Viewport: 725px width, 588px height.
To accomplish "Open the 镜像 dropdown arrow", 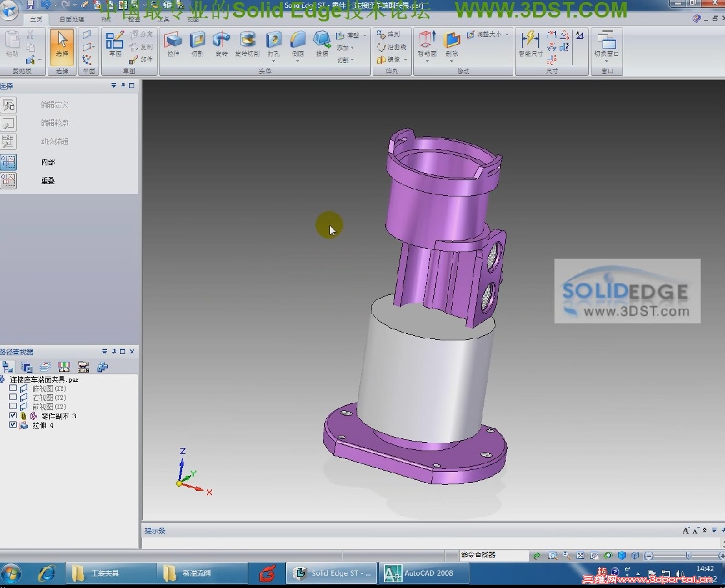I will tap(405, 60).
